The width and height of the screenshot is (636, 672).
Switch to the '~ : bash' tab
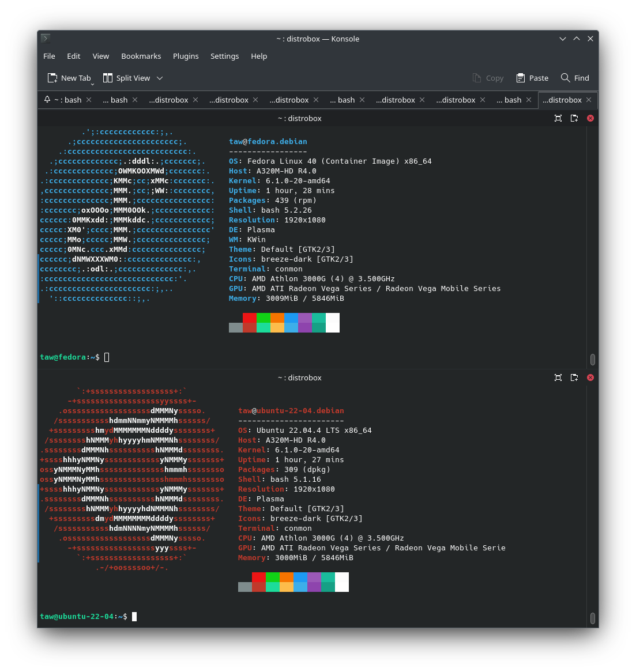pyautogui.click(x=68, y=100)
